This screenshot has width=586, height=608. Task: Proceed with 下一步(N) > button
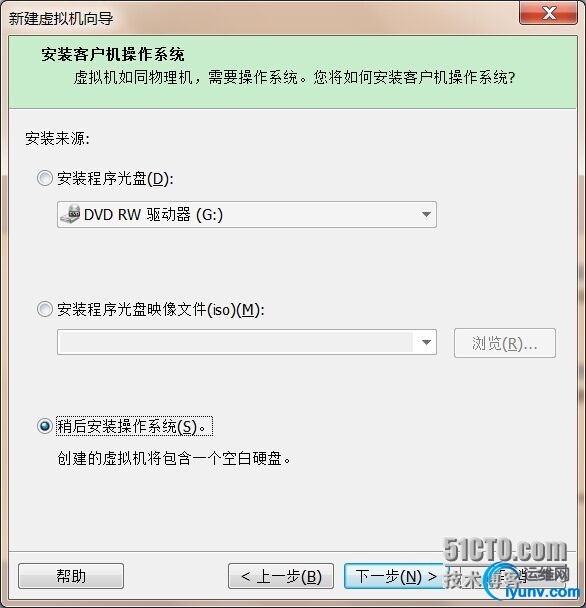tap(396, 576)
